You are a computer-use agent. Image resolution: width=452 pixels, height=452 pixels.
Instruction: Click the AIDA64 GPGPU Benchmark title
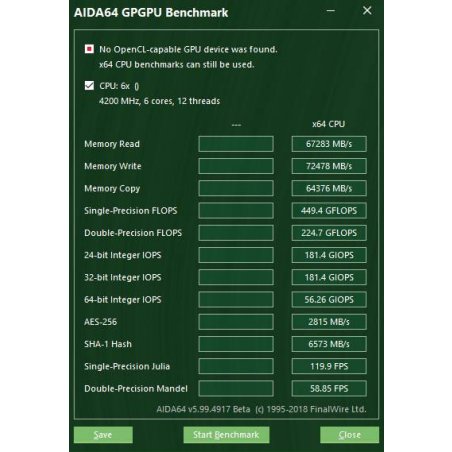(151, 13)
